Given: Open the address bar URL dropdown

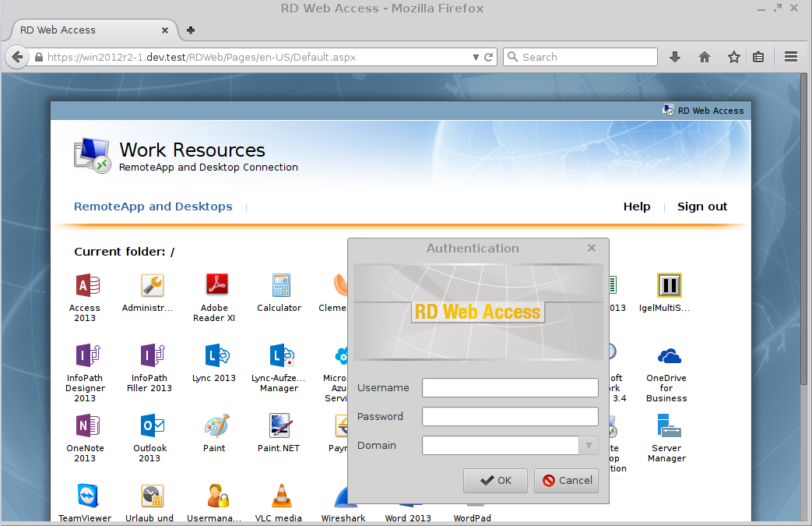Looking at the screenshot, I should (x=475, y=56).
